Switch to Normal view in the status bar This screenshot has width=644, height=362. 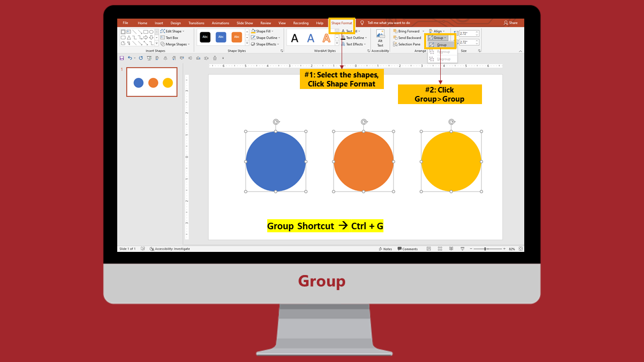[x=429, y=249]
